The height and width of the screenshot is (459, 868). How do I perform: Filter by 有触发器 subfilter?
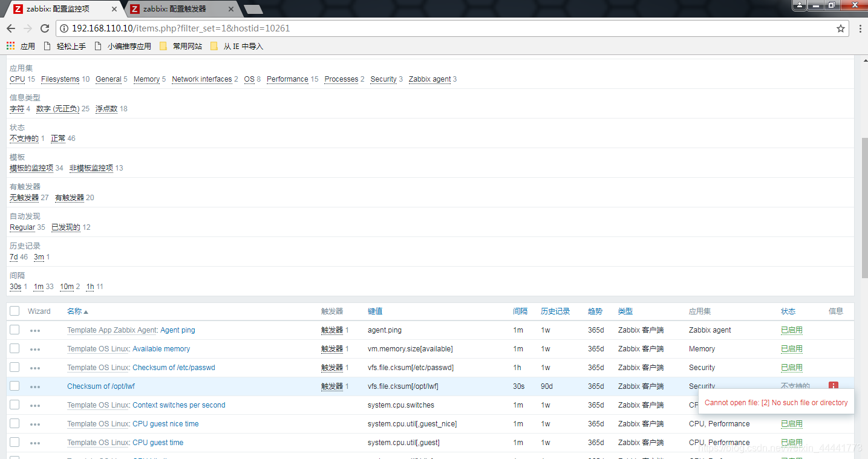(x=70, y=198)
